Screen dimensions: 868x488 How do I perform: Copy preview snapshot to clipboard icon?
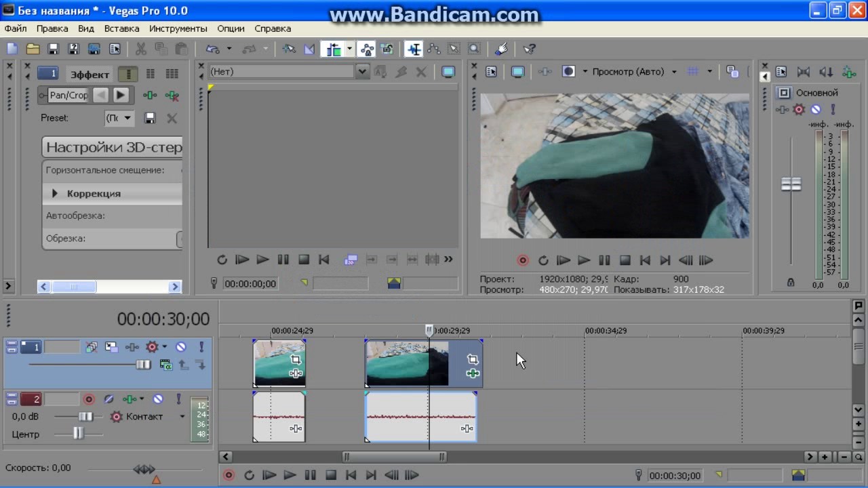[732, 72]
